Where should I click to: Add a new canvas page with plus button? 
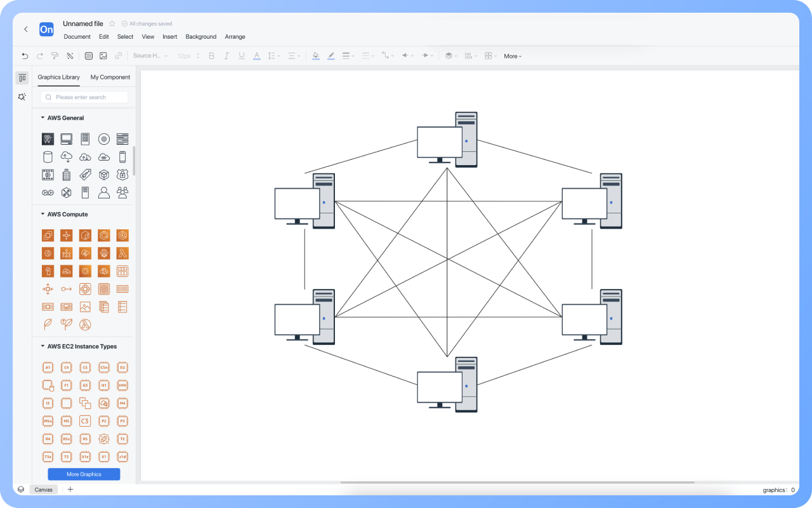[x=70, y=490]
